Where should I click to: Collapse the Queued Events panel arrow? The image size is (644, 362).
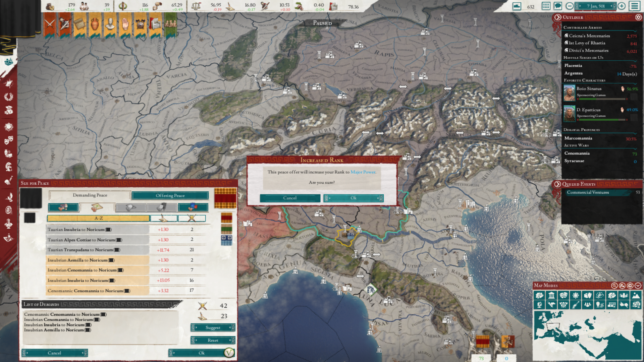point(557,184)
